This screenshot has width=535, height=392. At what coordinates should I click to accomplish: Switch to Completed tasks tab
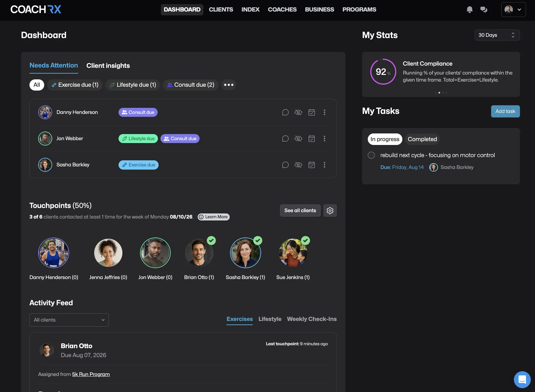(x=422, y=139)
